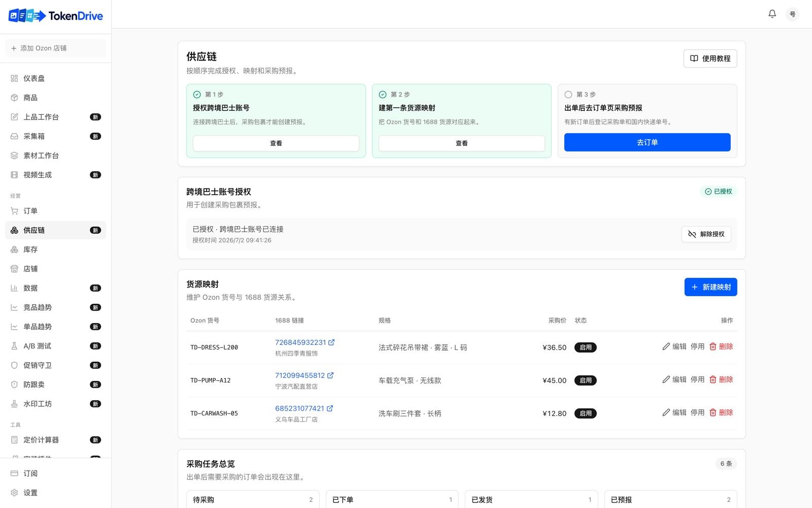Click the ¥12.80 price cell
The width and height of the screenshot is (812, 508).
554,414
